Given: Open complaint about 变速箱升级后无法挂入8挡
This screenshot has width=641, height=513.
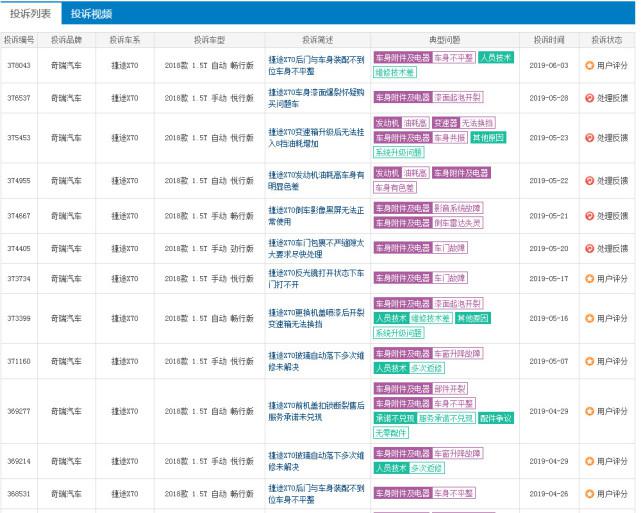Looking at the screenshot, I should click(316, 138).
